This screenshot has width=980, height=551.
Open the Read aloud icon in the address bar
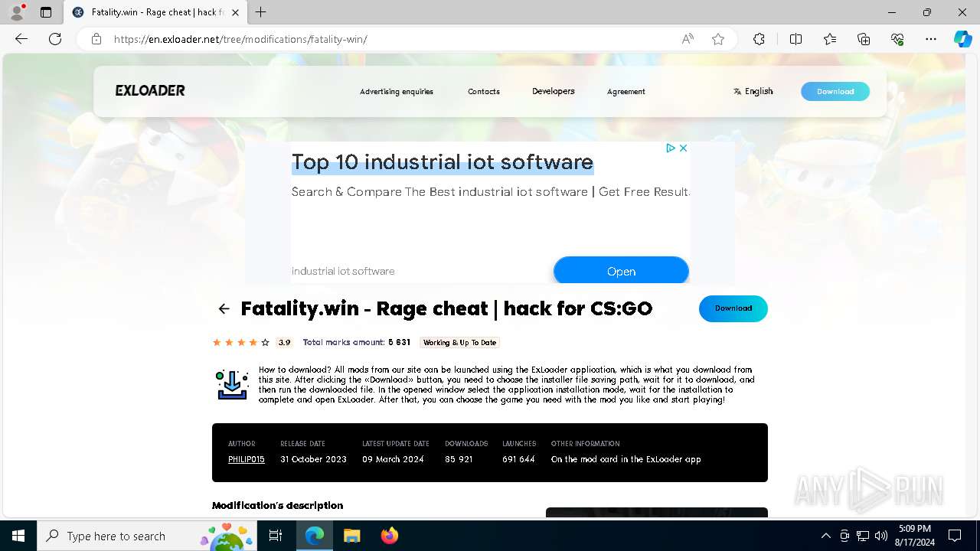[x=688, y=39]
